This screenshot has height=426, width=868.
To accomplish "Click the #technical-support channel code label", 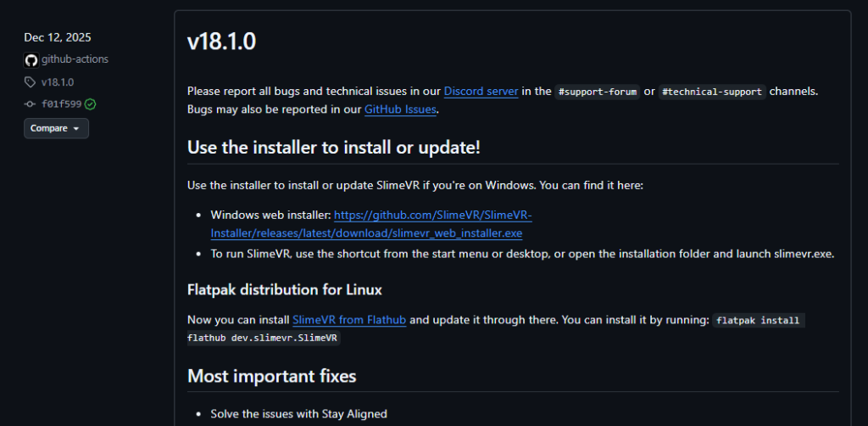I will [x=712, y=92].
